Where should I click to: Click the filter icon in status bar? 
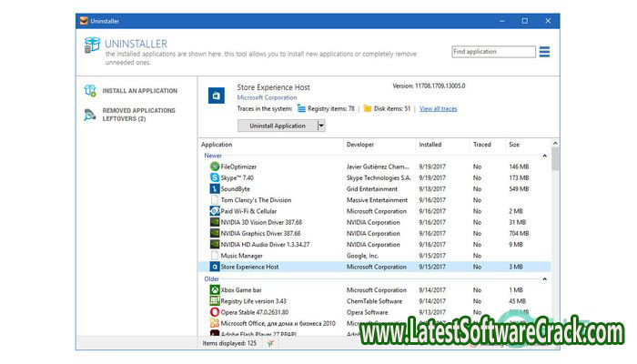click(x=270, y=343)
